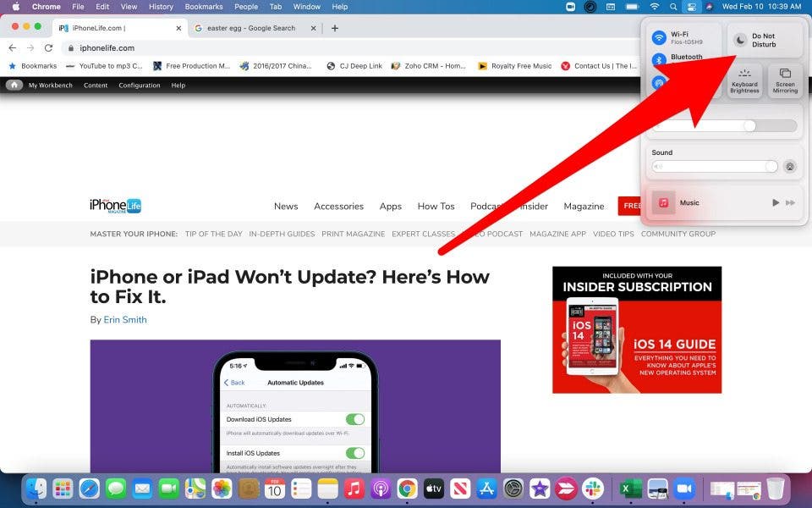Reload the page in Chrome
The image size is (812, 508).
(x=48, y=48)
